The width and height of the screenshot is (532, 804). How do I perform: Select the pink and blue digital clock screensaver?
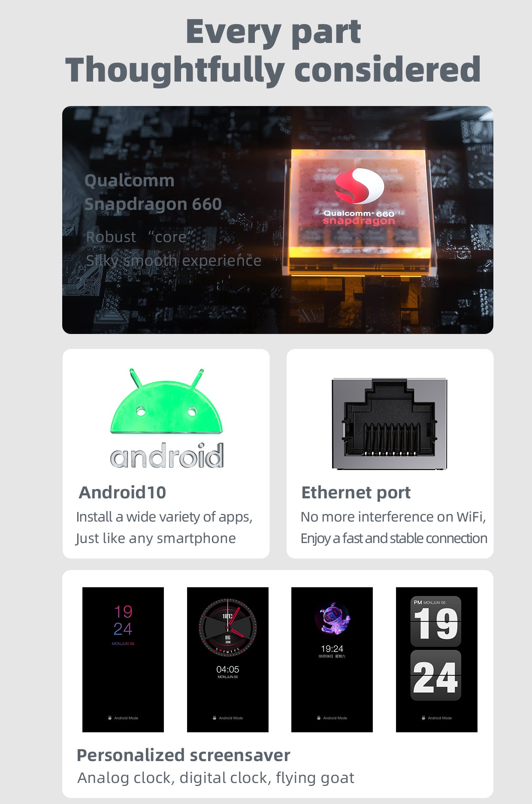point(123,659)
